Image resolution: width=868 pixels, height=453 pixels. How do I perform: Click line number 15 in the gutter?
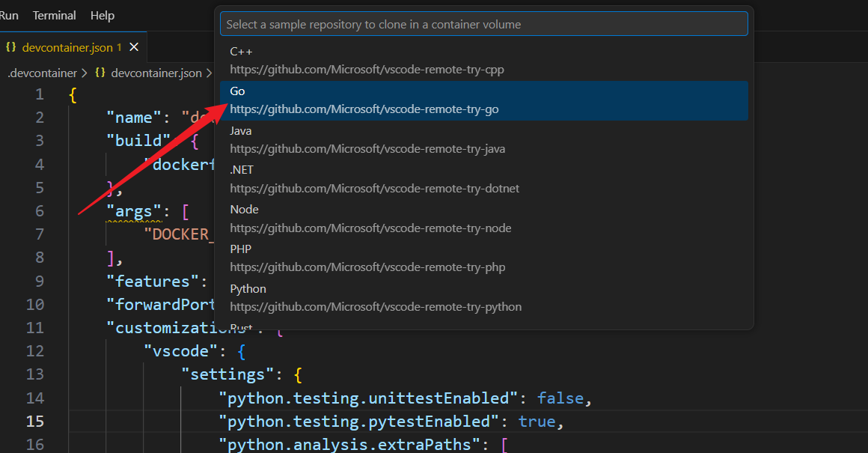(35, 422)
